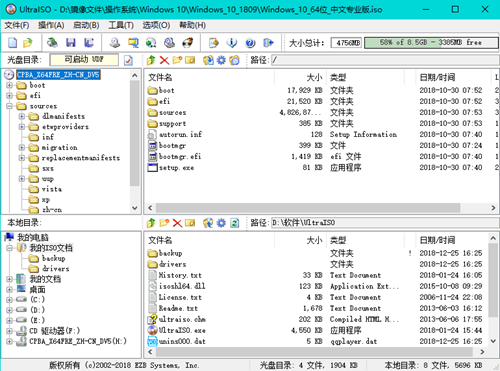
Task: Click the Open file toolbar icon
Action: click(28, 43)
